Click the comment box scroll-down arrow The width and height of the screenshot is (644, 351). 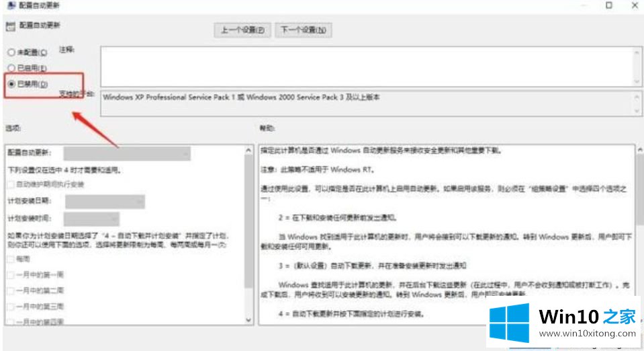(637, 81)
